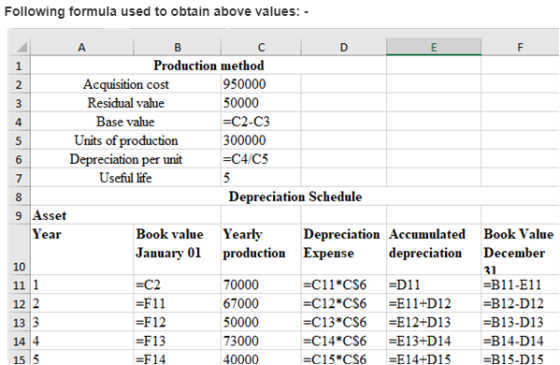Screen dimensions: 560x365
Task: Click the 'Production method' title cell
Action: pos(209,65)
